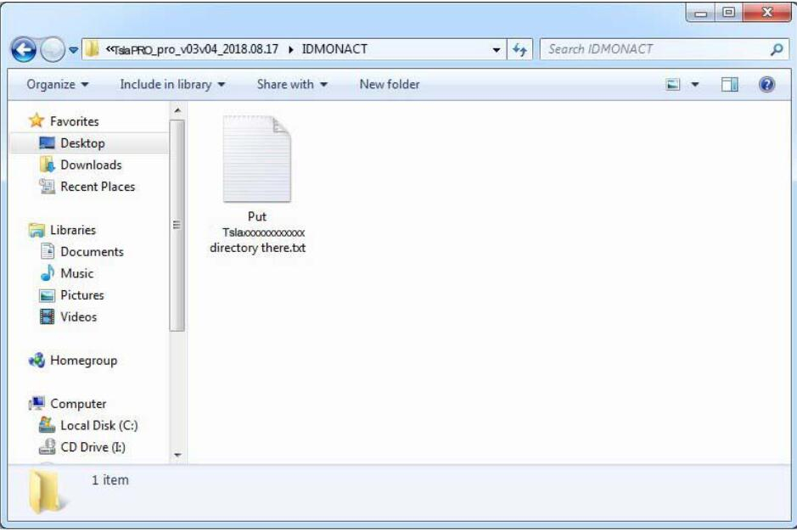Click the Search IDMONACT input field
Screen dimensions: 797x532
[654, 50]
